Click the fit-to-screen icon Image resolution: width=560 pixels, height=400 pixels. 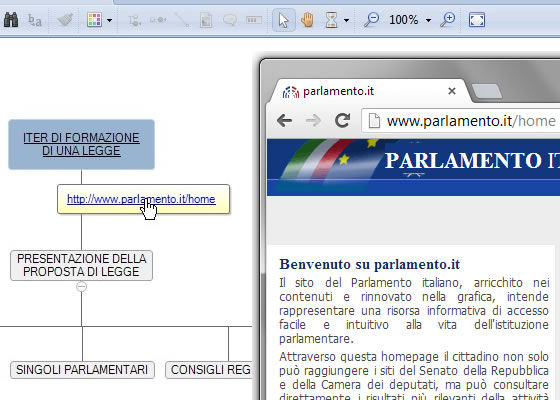pos(477,20)
